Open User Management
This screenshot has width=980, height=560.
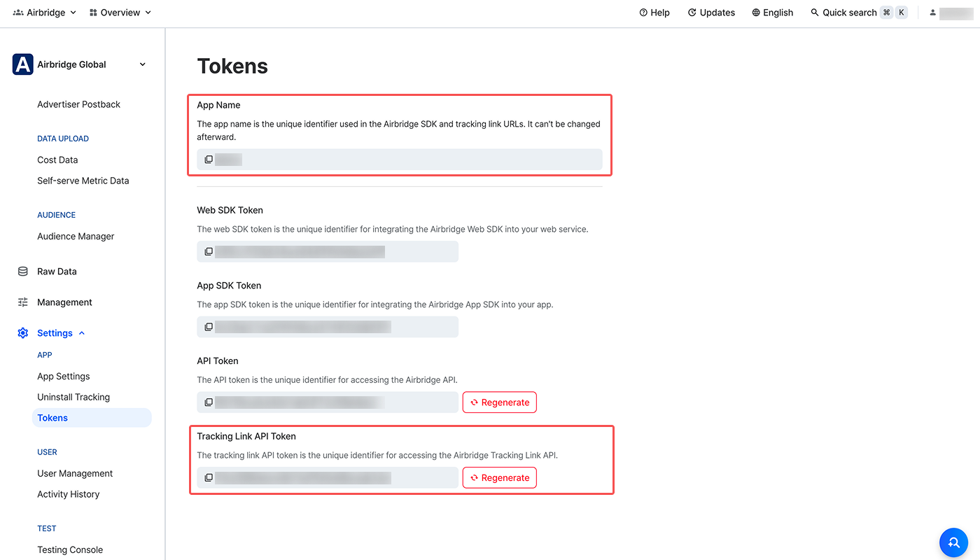point(75,473)
